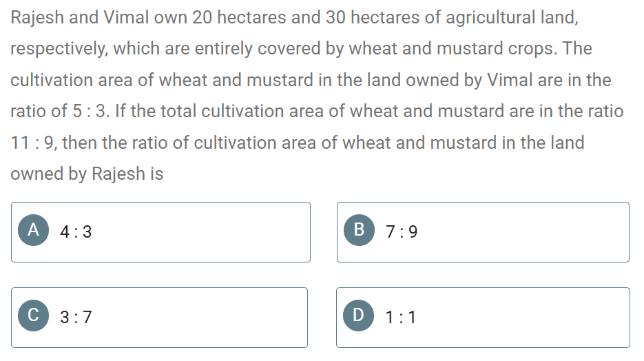The height and width of the screenshot is (361, 644).
Task: Click the "1 : 1" answer text
Action: pos(401,318)
